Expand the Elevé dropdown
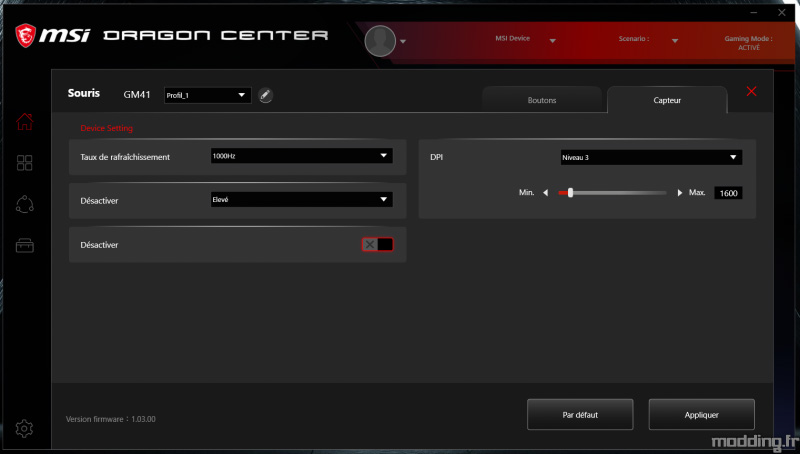This screenshot has width=800, height=454. coord(302,199)
